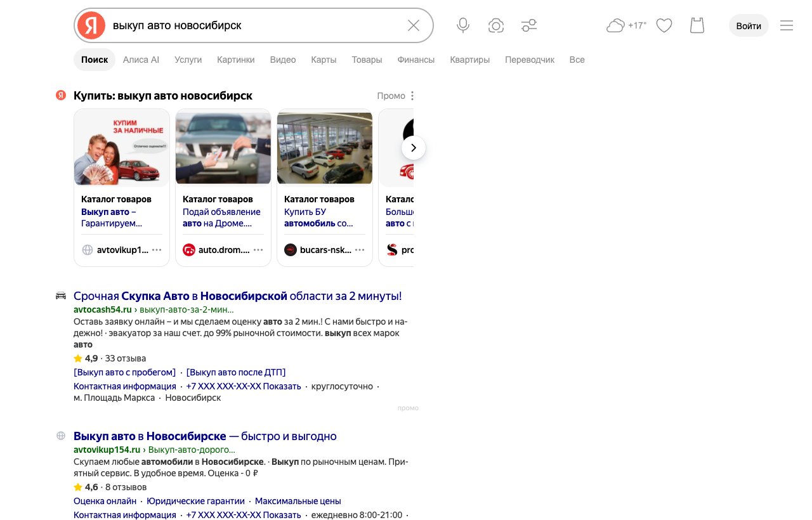Viewport: 812px width, 520px height.
Task: Switch to the Видео tab
Action: 283,60
